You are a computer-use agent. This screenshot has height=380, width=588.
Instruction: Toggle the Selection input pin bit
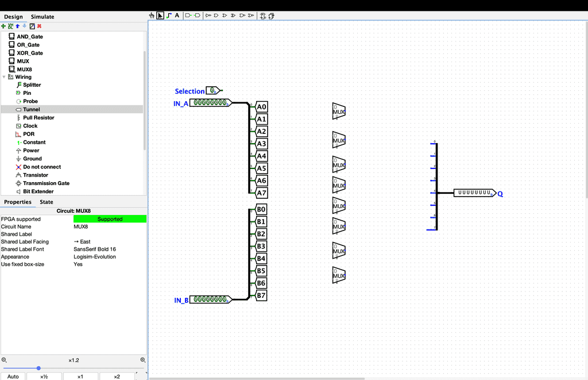point(212,91)
